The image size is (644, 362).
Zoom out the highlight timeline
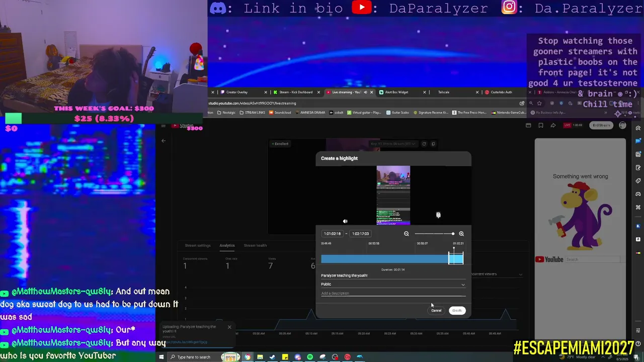click(x=407, y=234)
